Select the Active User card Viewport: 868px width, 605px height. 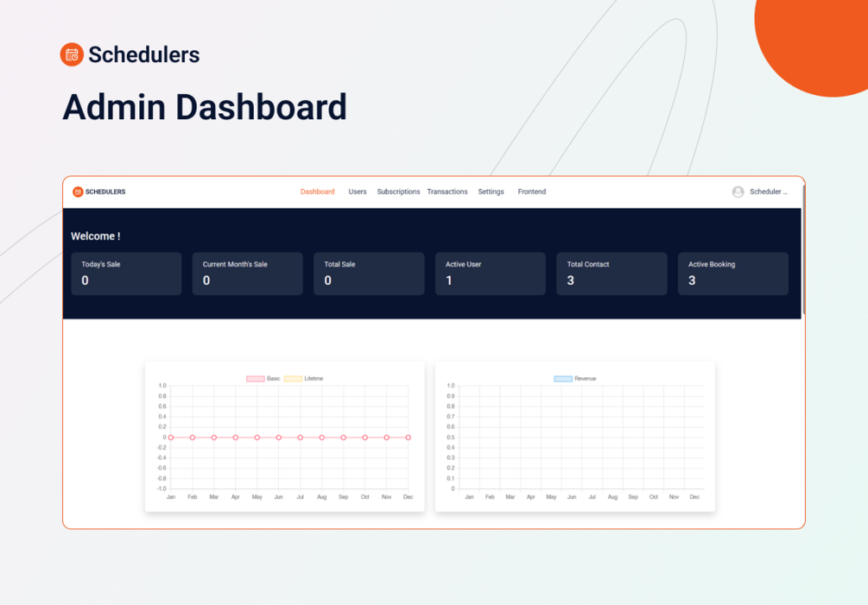click(491, 274)
